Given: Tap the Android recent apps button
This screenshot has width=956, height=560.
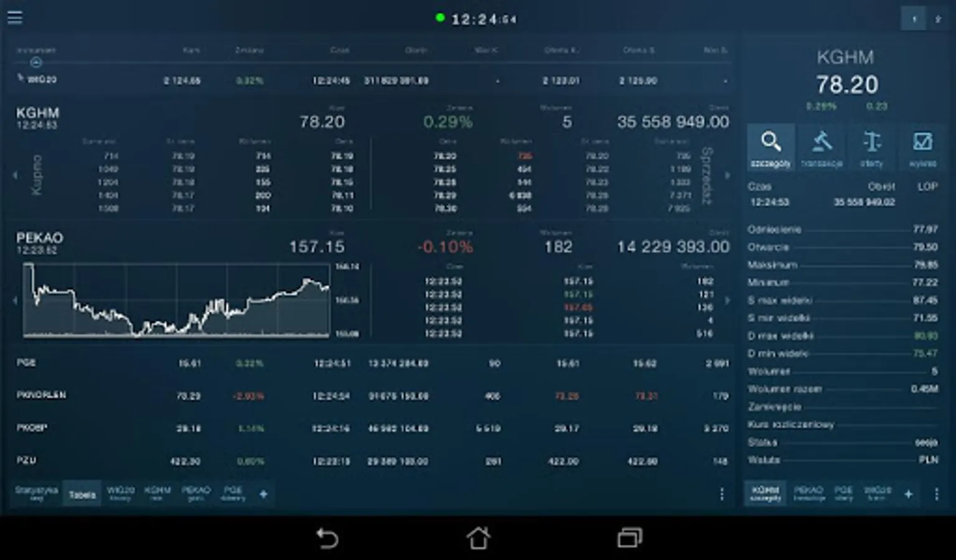Looking at the screenshot, I should point(629,538).
